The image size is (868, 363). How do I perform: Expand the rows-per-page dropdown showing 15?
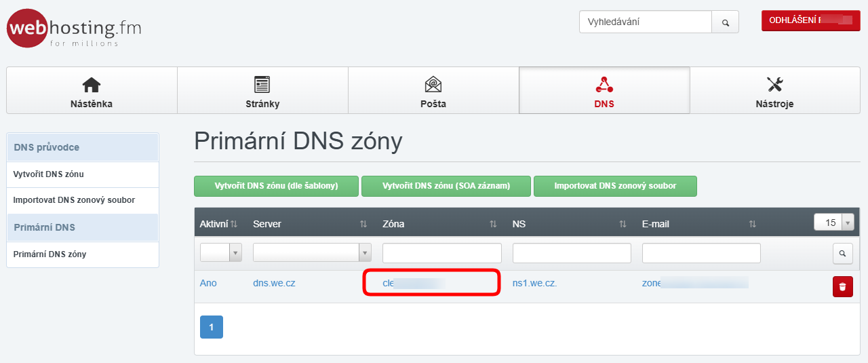click(x=833, y=223)
